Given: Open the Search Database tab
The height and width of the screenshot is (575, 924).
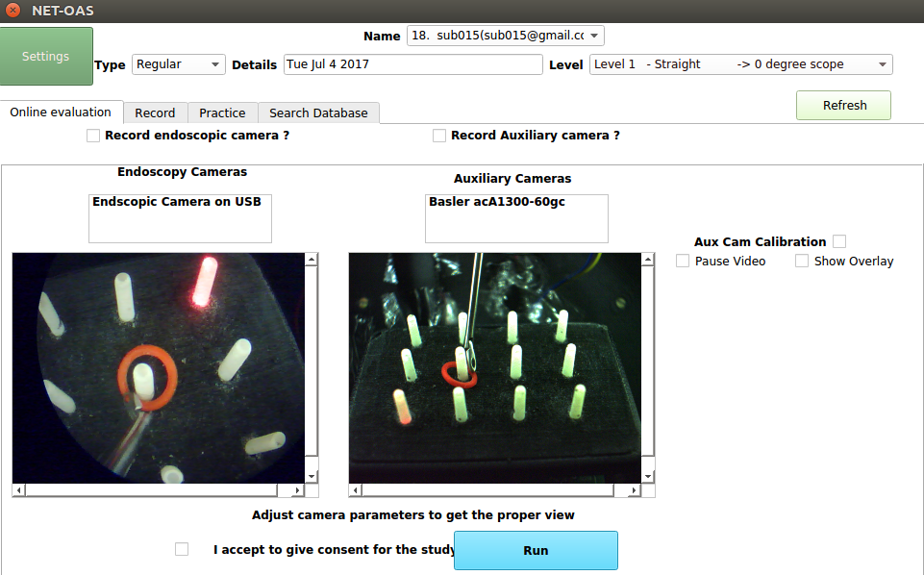Looking at the screenshot, I should coord(318,113).
